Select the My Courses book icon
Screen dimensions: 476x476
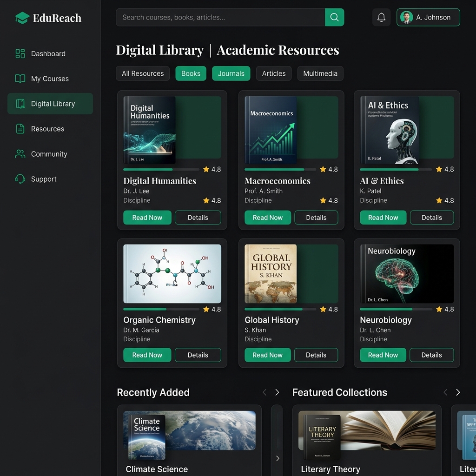point(20,79)
